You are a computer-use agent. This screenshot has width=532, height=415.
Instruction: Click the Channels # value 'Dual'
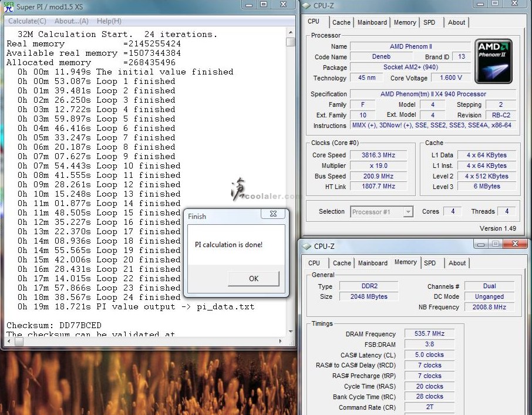tap(489, 286)
